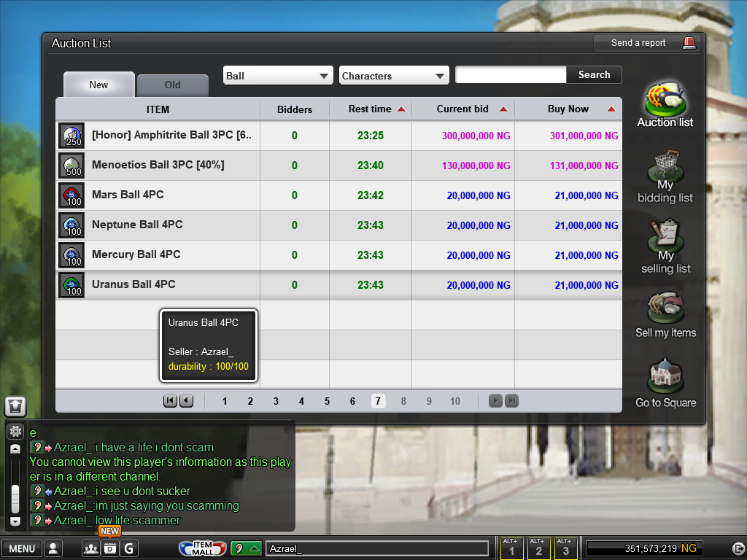The height and width of the screenshot is (560, 747).
Task: Select the New auctions tab
Action: (98, 85)
